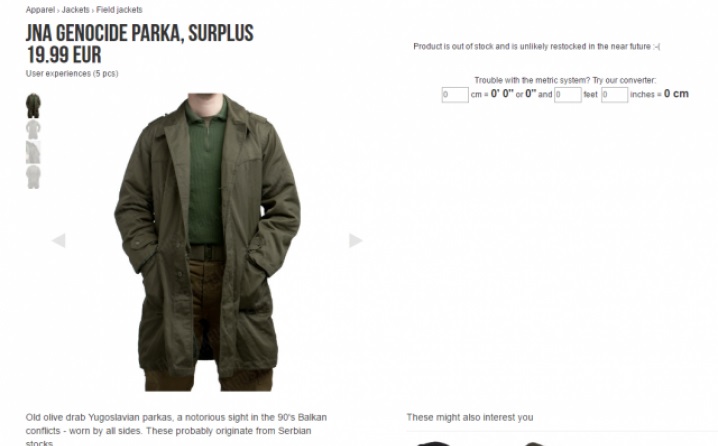Select the faded front-view parka thumbnail

(33, 130)
